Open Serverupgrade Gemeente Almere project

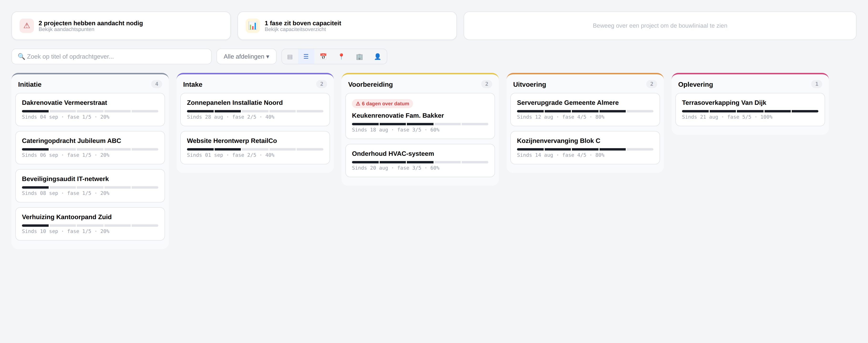pyautogui.click(x=585, y=109)
